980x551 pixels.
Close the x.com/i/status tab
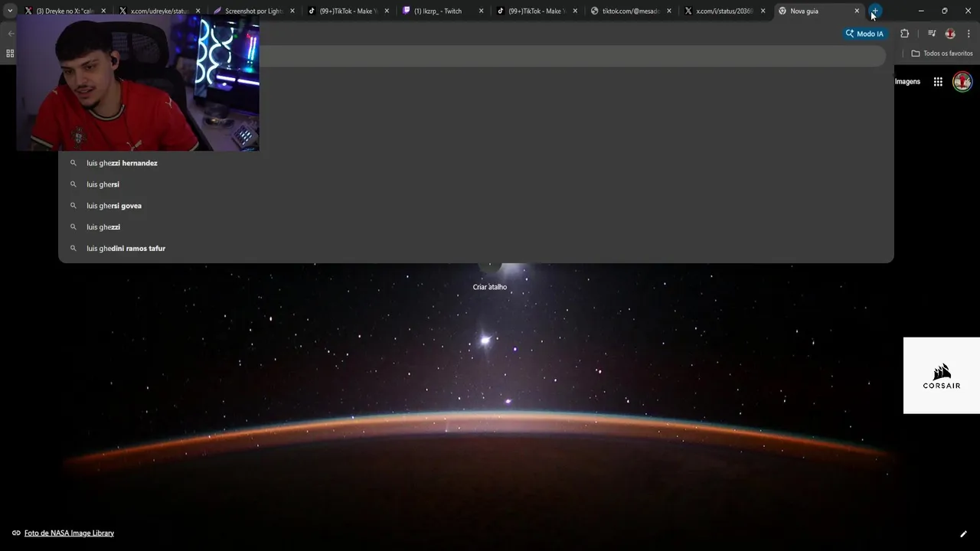pyautogui.click(x=763, y=11)
